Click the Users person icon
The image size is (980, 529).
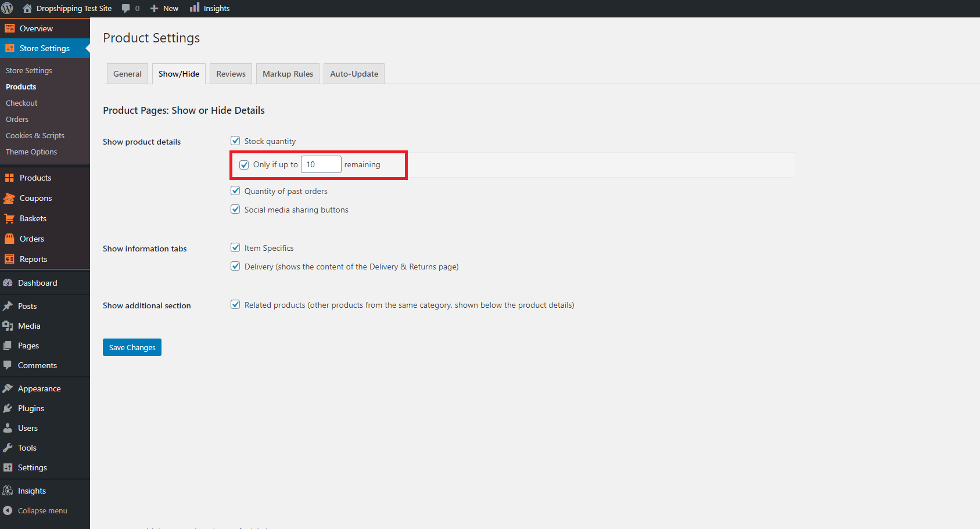(x=8, y=428)
